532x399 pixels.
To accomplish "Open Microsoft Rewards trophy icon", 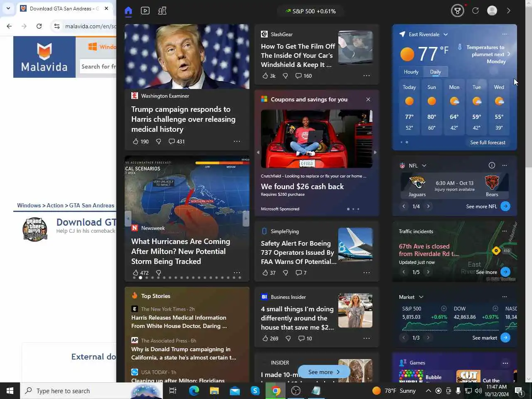I will click(x=458, y=11).
